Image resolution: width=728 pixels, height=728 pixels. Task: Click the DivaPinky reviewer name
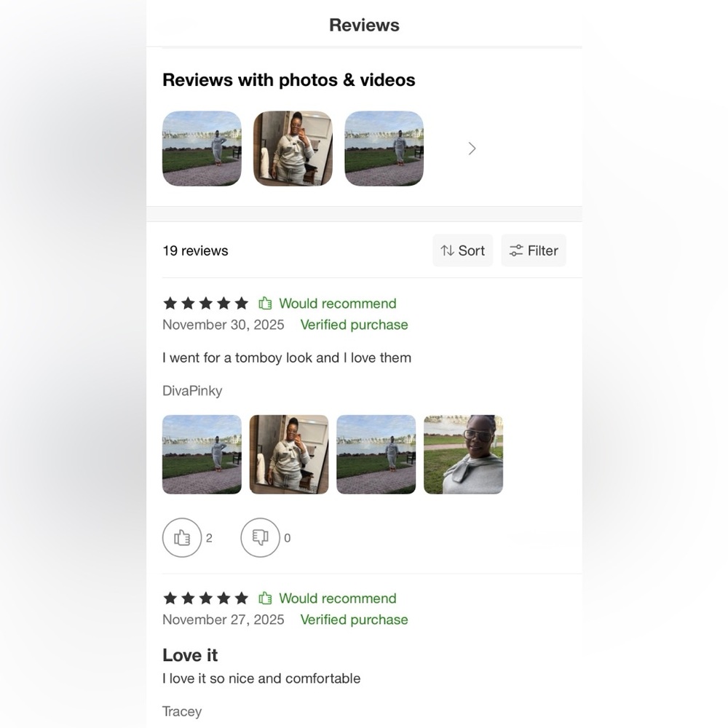[192, 391]
